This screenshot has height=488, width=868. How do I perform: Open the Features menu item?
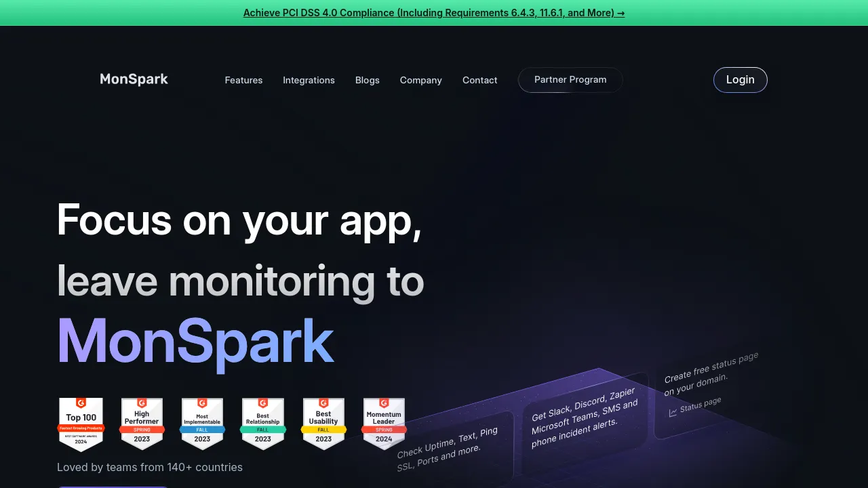[243, 80]
